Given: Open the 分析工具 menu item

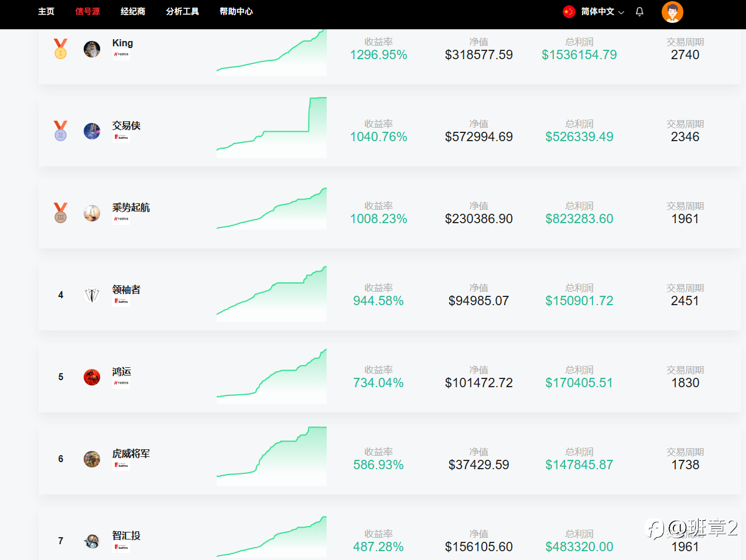Looking at the screenshot, I should 183,12.
